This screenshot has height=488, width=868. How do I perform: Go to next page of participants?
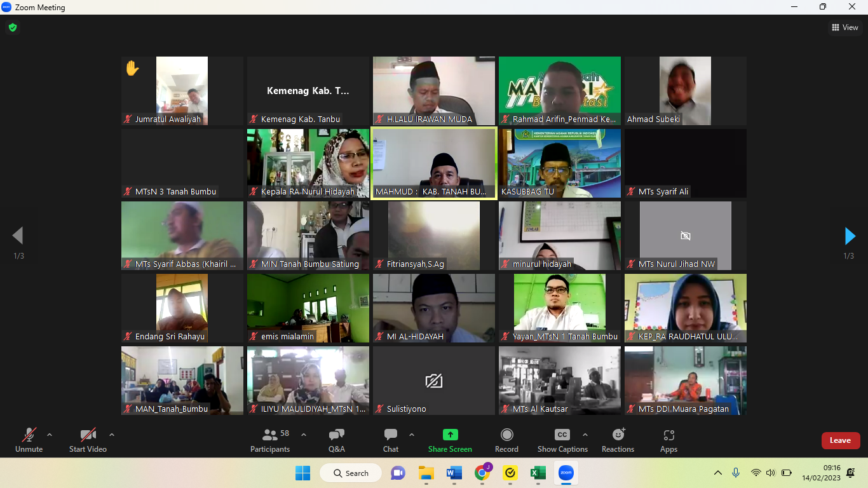850,236
